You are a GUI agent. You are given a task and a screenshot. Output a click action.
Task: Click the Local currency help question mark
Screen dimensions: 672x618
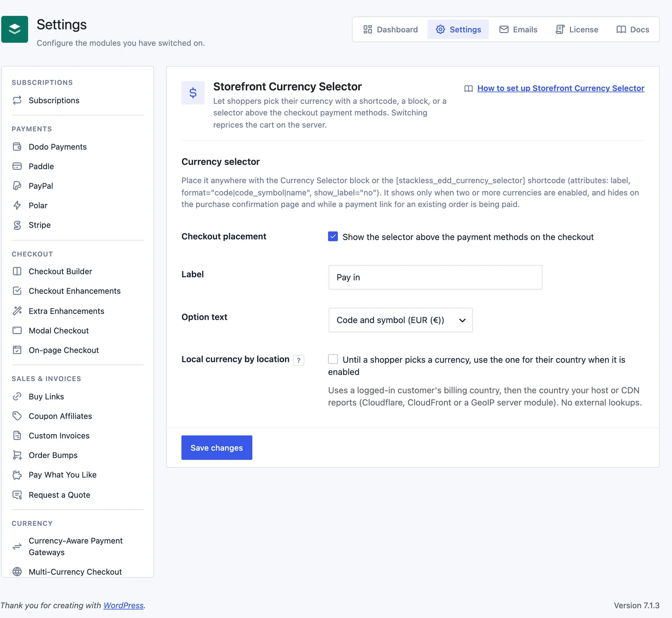[299, 360]
